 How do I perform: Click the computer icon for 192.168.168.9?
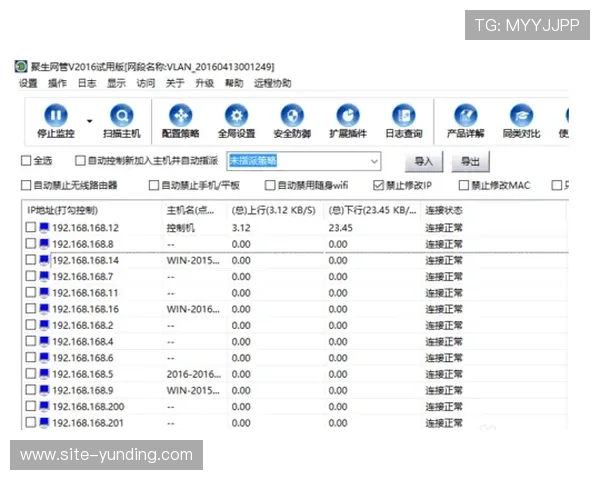tap(44, 390)
